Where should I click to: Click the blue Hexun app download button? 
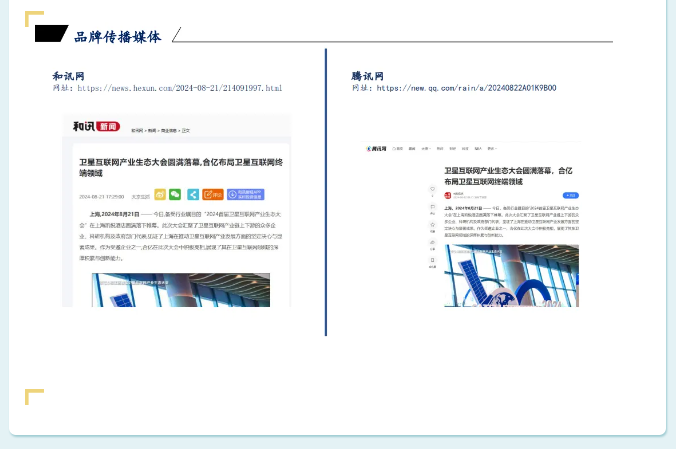point(246,195)
